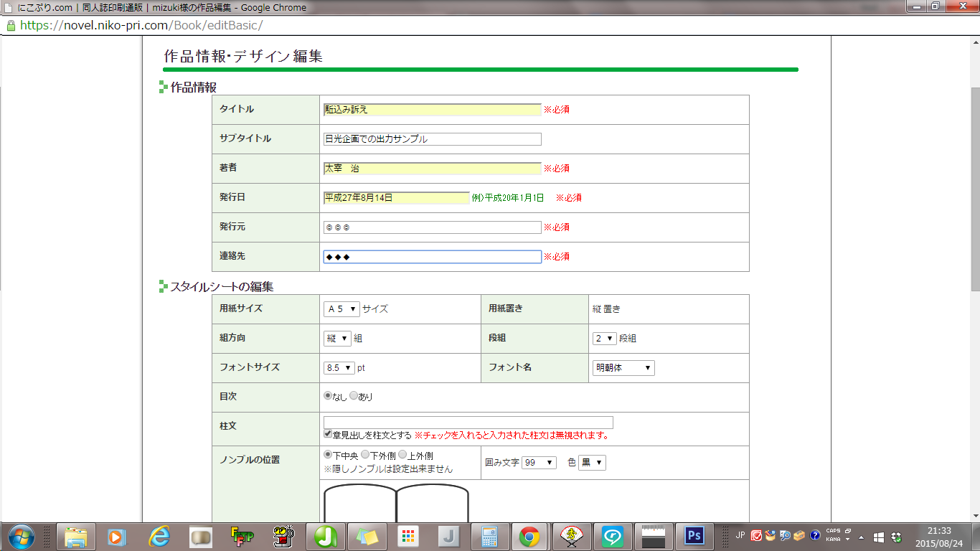This screenshot has height=551, width=980.
Task: Open the 用紙サイズ A5 dropdown
Action: point(341,309)
